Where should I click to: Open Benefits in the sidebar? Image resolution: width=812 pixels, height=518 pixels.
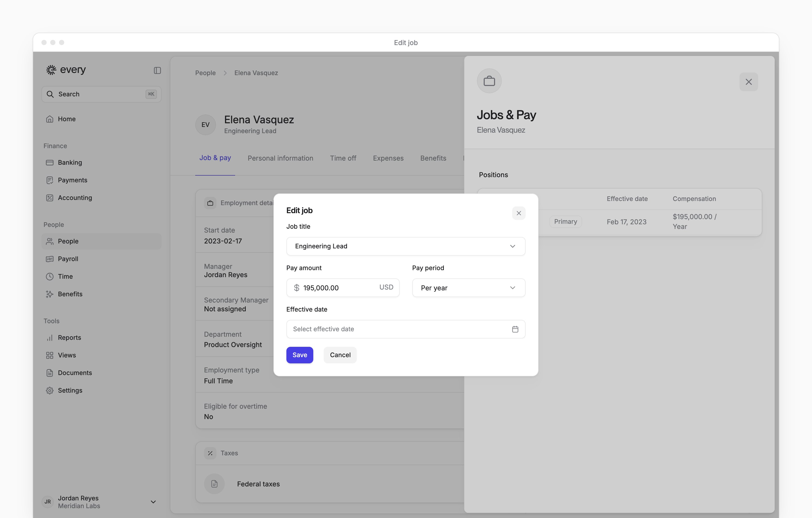(x=101, y=294)
